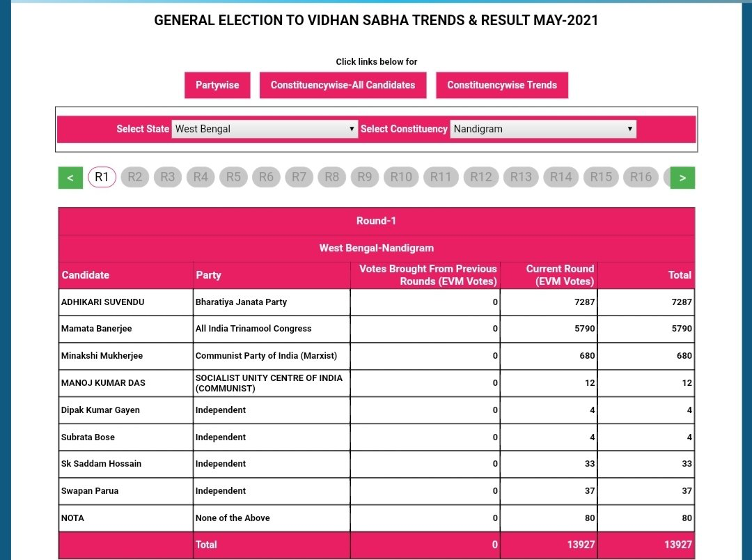Open round R5 results

coord(233,177)
